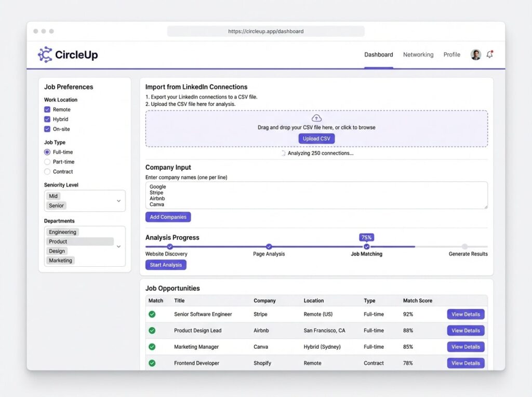Click the green match checkmark for Stripe

pos(152,314)
